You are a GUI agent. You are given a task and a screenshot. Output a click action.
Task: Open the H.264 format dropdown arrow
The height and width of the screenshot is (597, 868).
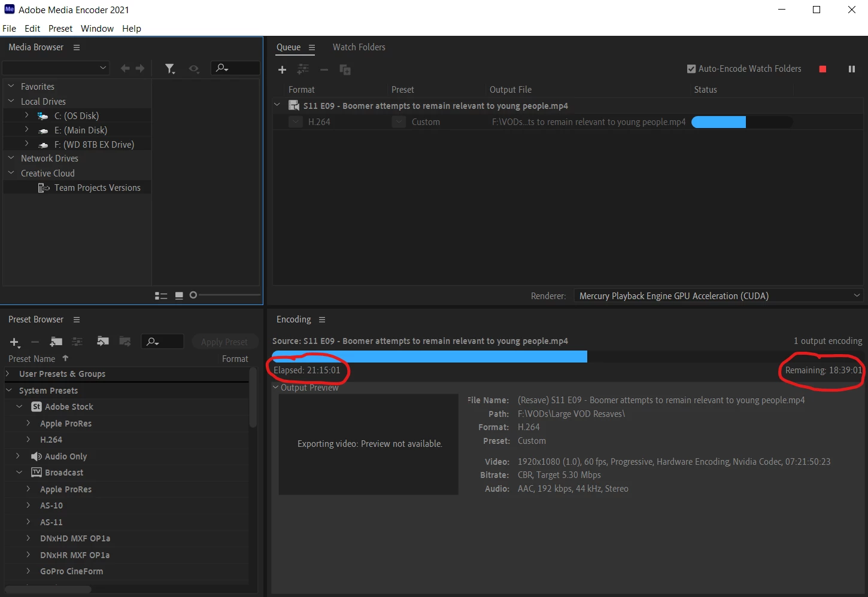(x=295, y=122)
